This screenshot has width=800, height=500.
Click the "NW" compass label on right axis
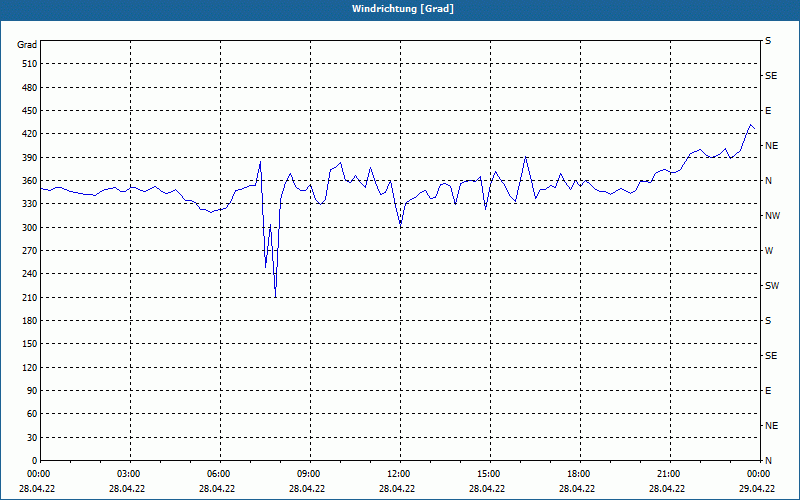click(772, 216)
